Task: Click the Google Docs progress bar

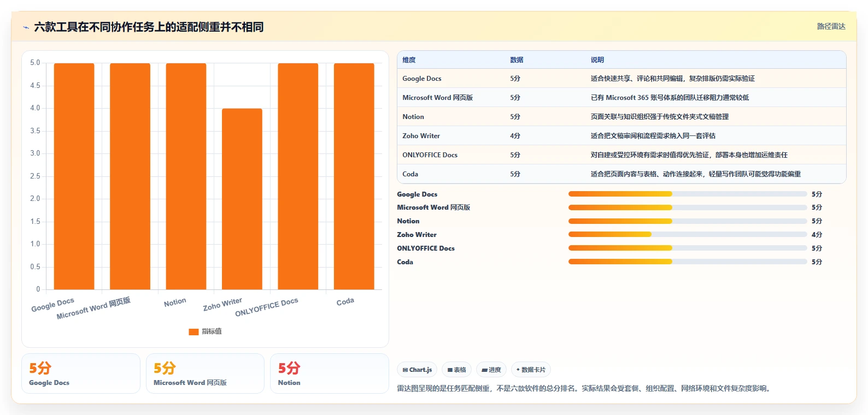Action: [x=688, y=194]
